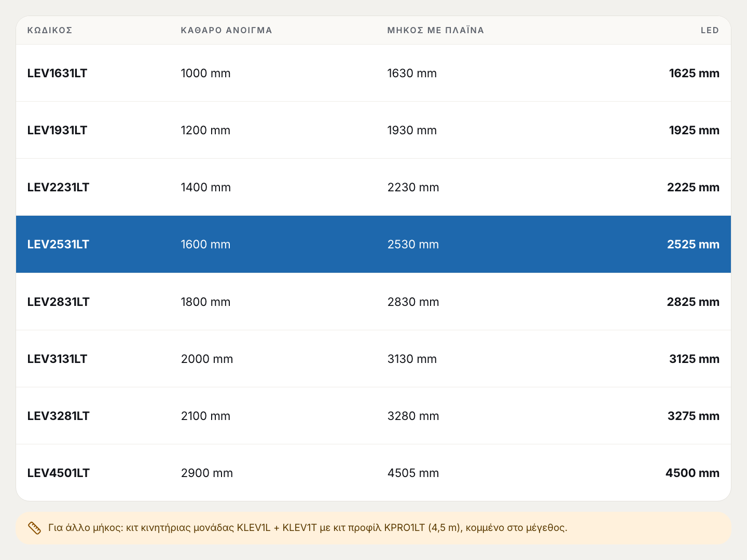Viewport: 747px width, 560px height.
Task: Click the 2530 mm length cell
Action: pos(413,244)
